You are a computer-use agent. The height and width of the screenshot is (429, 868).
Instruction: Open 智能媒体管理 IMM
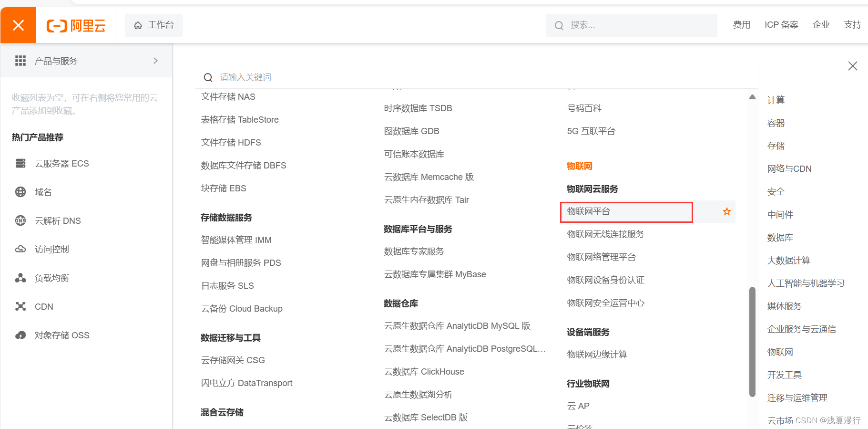pos(236,240)
